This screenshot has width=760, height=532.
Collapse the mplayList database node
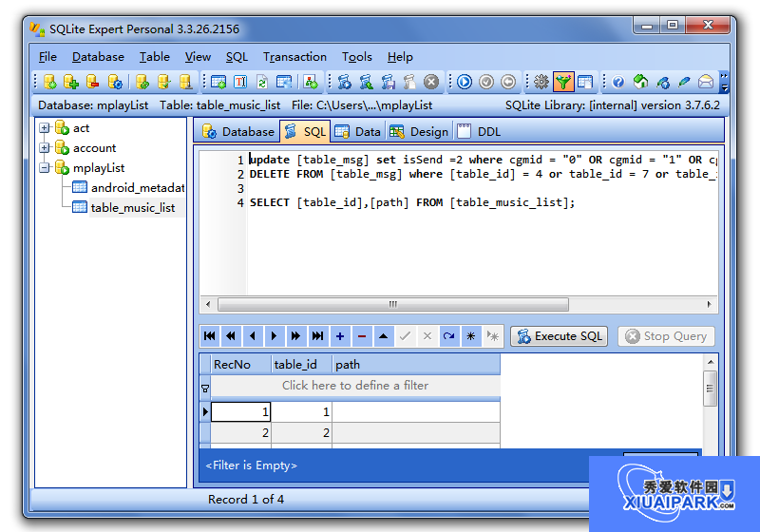pyautogui.click(x=44, y=167)
